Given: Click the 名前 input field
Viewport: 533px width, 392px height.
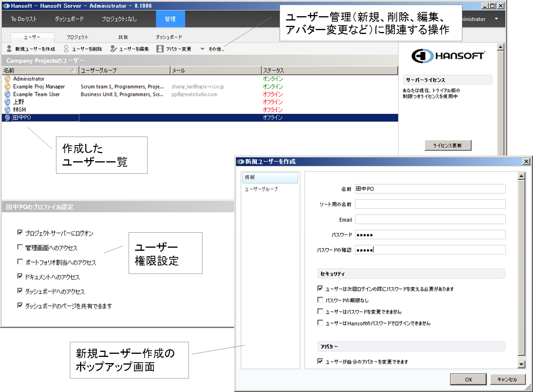Looking at the screenshot, I should (x=430, y=189).
